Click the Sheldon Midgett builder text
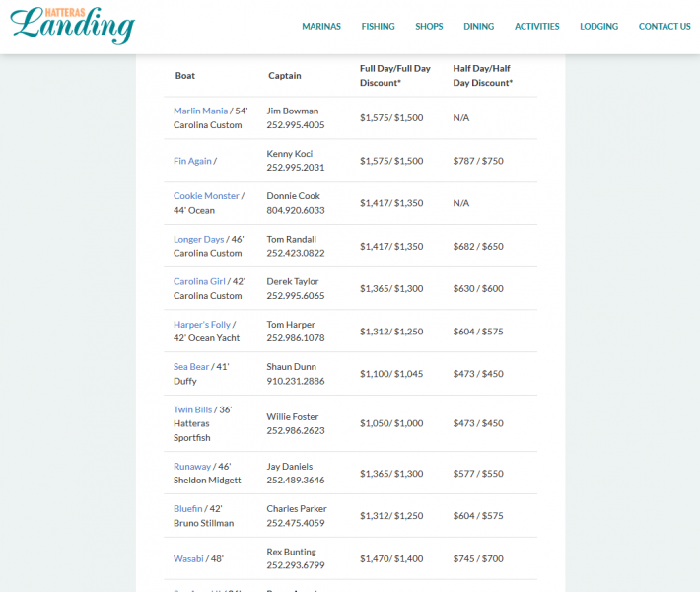The height and width of the screenshot is (592, 700). (207, 481)
